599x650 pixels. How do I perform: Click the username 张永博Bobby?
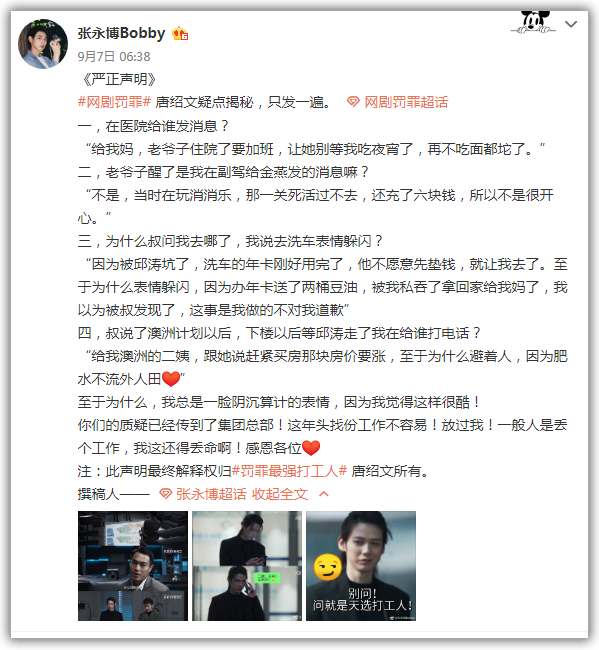121,33
